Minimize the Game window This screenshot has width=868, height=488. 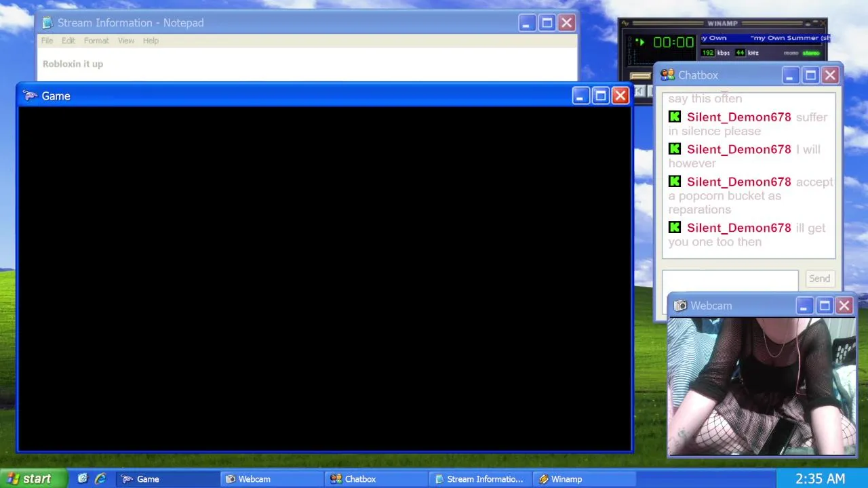[x=580, y=96]
